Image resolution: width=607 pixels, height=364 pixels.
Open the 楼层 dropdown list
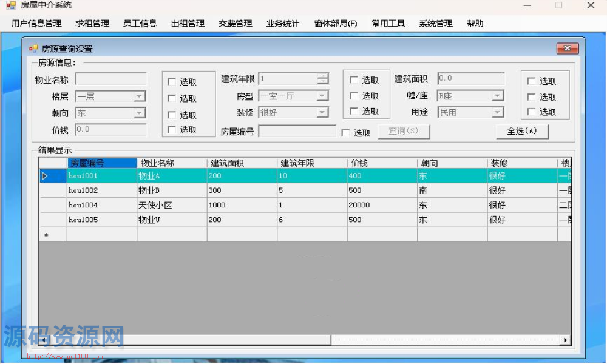140,96
